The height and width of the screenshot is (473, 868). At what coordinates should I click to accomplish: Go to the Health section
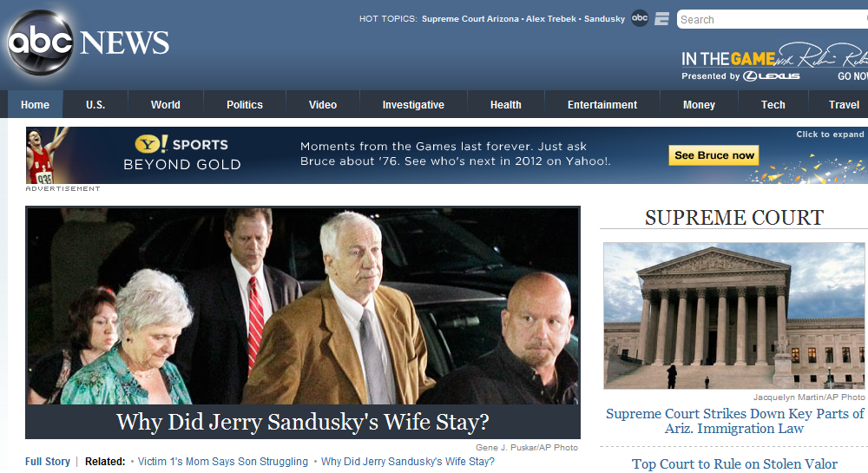point(505,104)
